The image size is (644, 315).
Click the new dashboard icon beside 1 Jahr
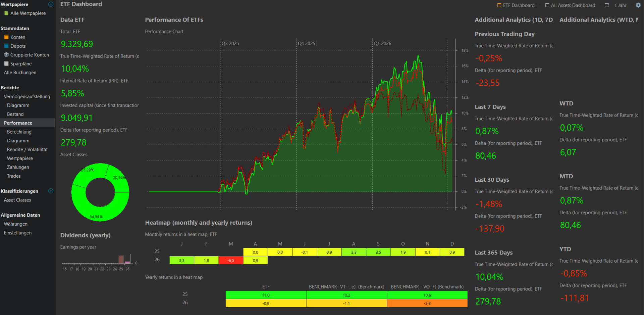pyautogui.click(x=606, y=5)
